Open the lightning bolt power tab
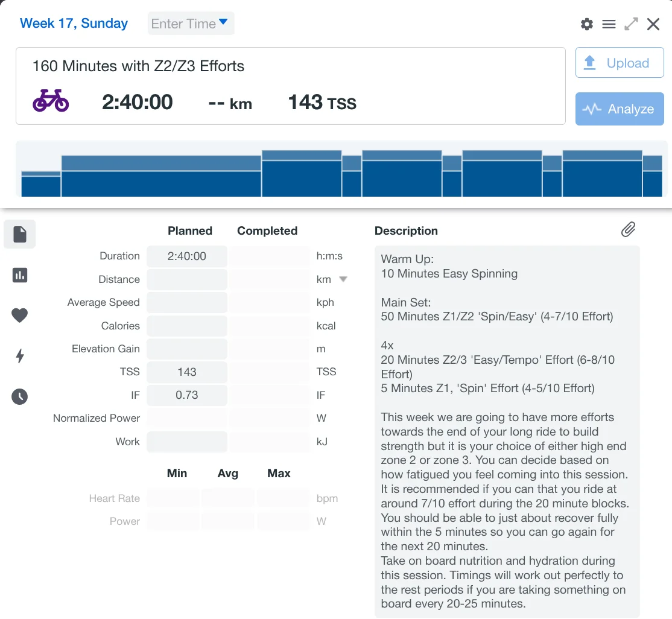 click(20, 356)
